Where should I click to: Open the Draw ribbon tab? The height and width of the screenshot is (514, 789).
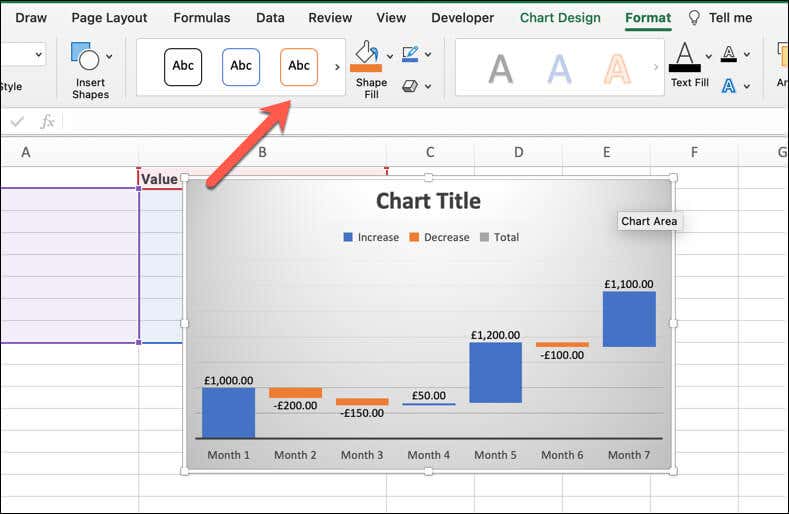coord(31,18)
